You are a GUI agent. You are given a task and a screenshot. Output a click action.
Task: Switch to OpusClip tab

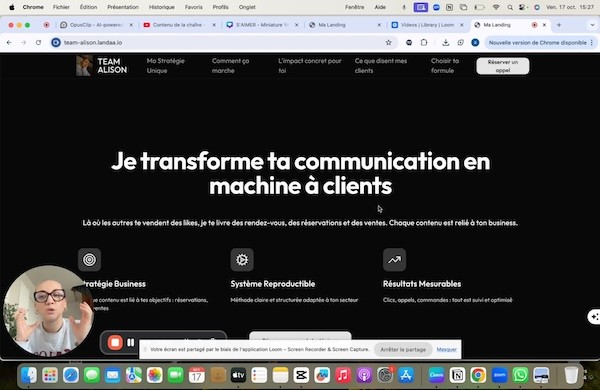[x=96, y=25]
